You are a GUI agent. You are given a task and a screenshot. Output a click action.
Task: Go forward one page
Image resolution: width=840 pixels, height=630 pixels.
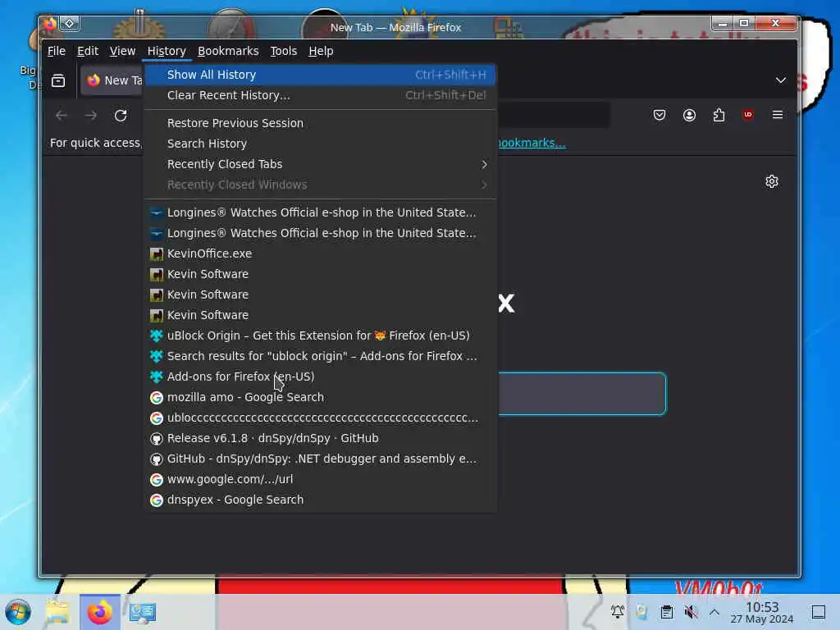pyautogui.click(x=91, y=115)
